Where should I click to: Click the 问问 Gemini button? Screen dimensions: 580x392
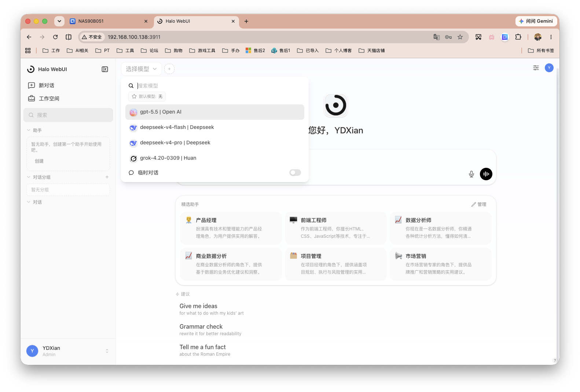(536, 21)
